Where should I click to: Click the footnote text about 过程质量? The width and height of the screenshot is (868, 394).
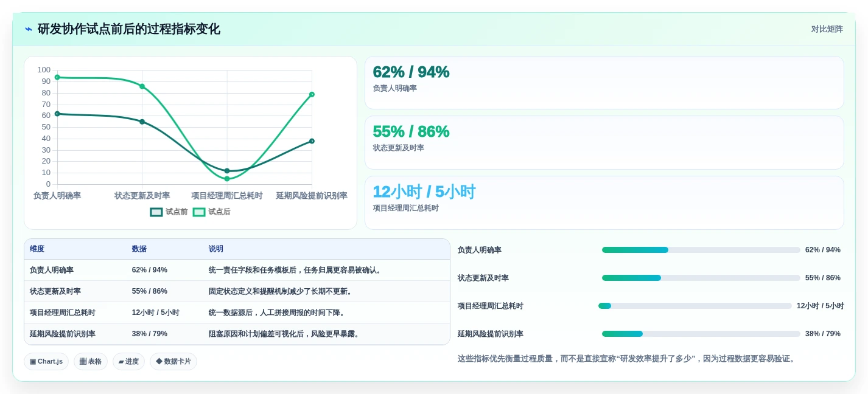pyautogui.click(x=628, y=359)
